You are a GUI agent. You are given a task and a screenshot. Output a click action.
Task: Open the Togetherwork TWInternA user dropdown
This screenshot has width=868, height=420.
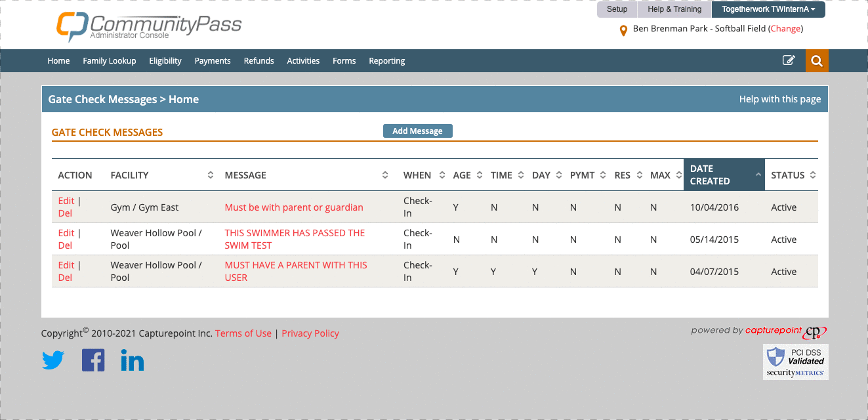pos(768,9)
